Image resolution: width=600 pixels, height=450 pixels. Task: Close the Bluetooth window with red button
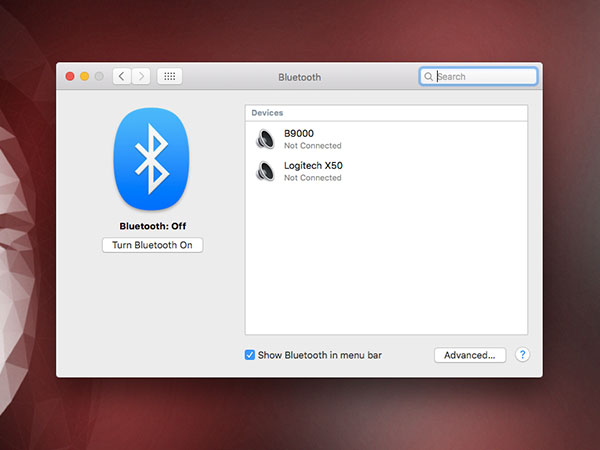click(70, 77)
